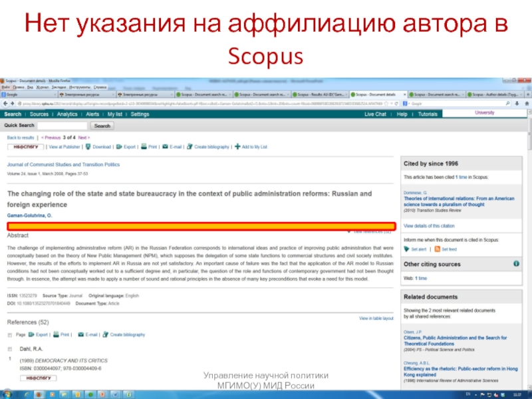The height and width of the screenshot is (399, 532).
Task: Go to the Next document link
Action: pyautogui.click(x=84, y=138)
